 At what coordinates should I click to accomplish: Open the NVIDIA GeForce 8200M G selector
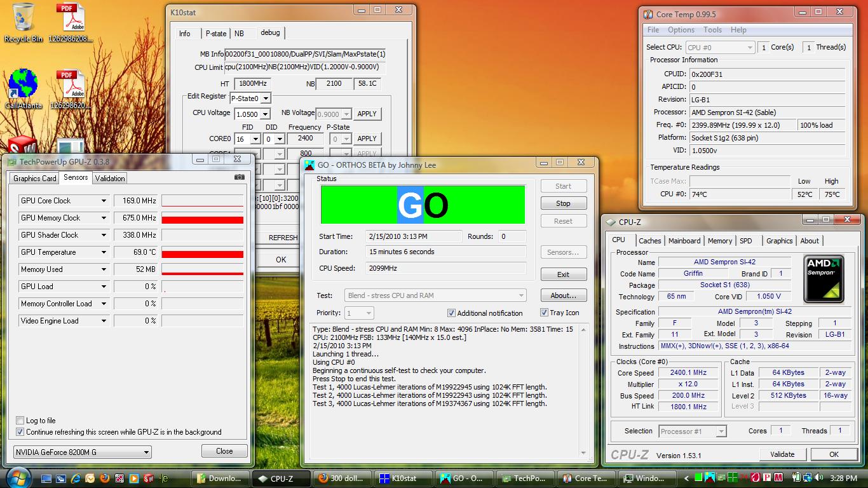[83, 452]
